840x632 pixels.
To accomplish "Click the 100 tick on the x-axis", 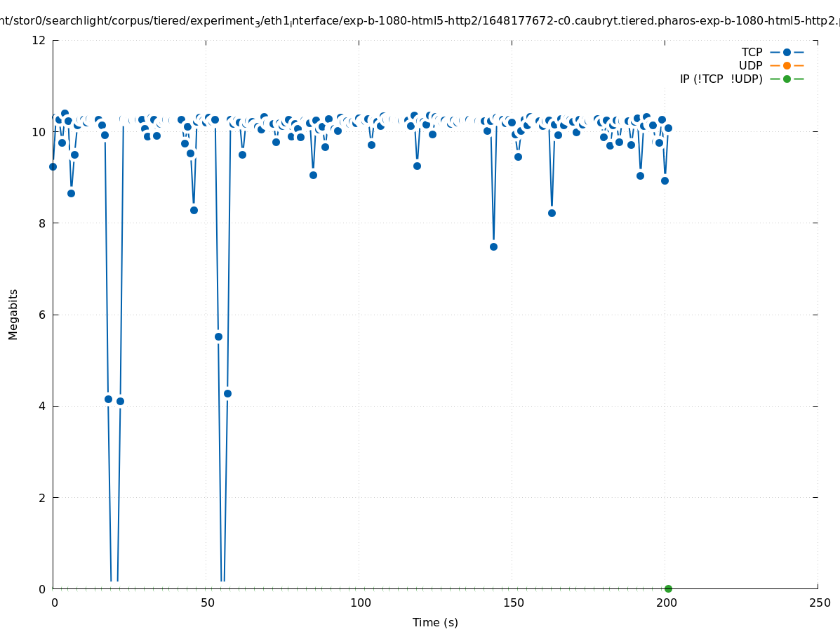I will (x=360, y=603).
